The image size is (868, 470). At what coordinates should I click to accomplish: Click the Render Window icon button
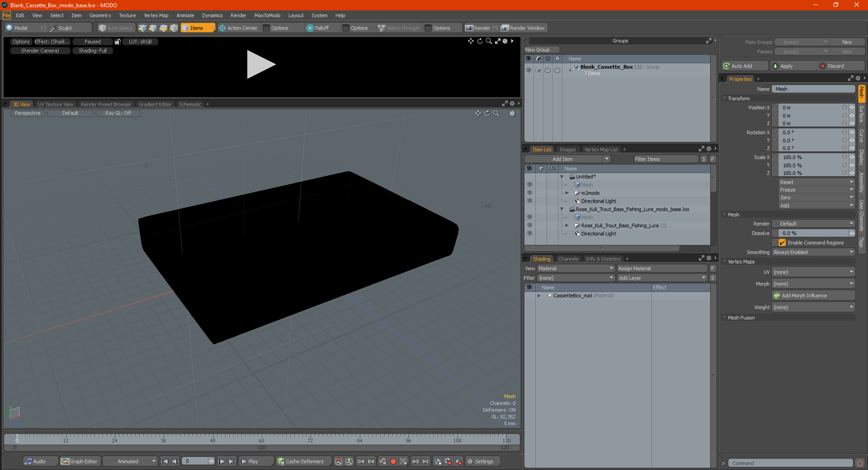point(524,28)
